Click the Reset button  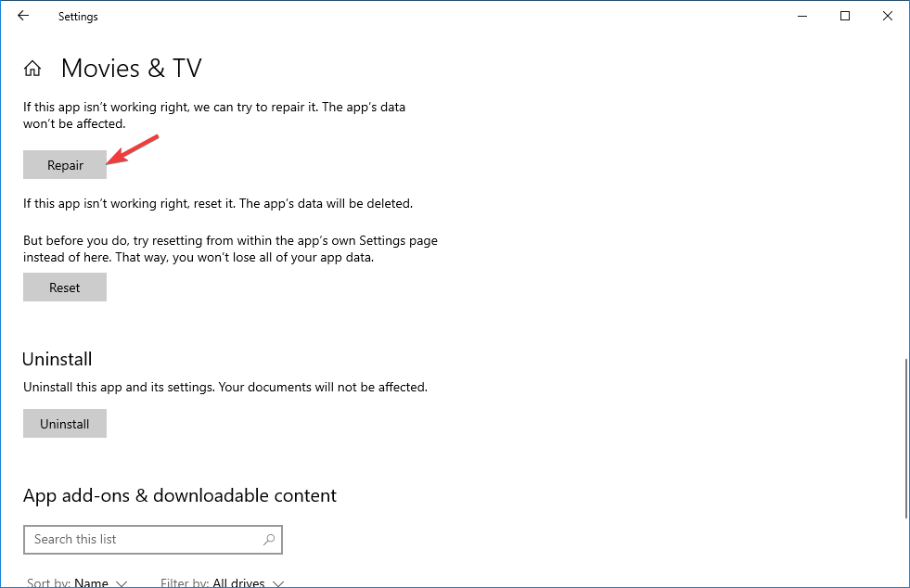coord(65,288)
